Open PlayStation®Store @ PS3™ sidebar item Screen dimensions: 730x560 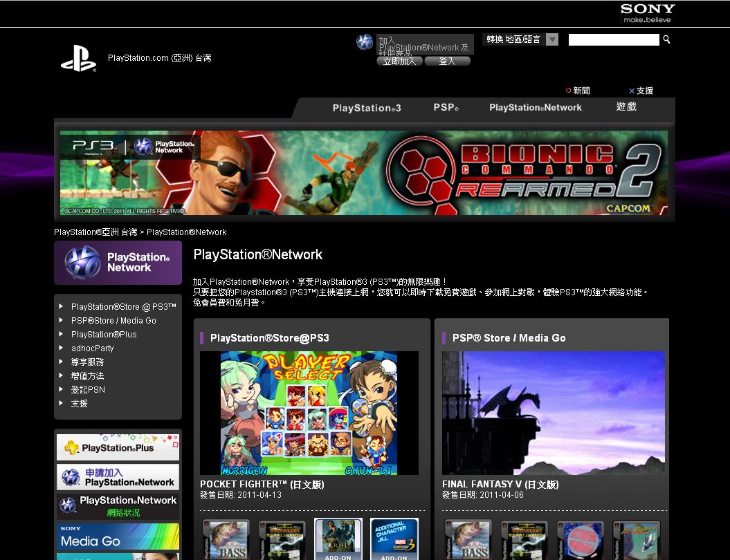[124, 307]
